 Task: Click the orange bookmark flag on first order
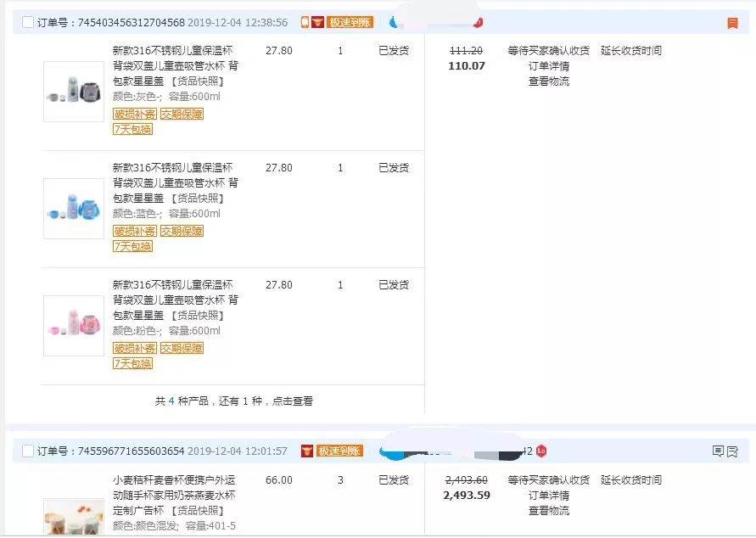coord(732,23)
